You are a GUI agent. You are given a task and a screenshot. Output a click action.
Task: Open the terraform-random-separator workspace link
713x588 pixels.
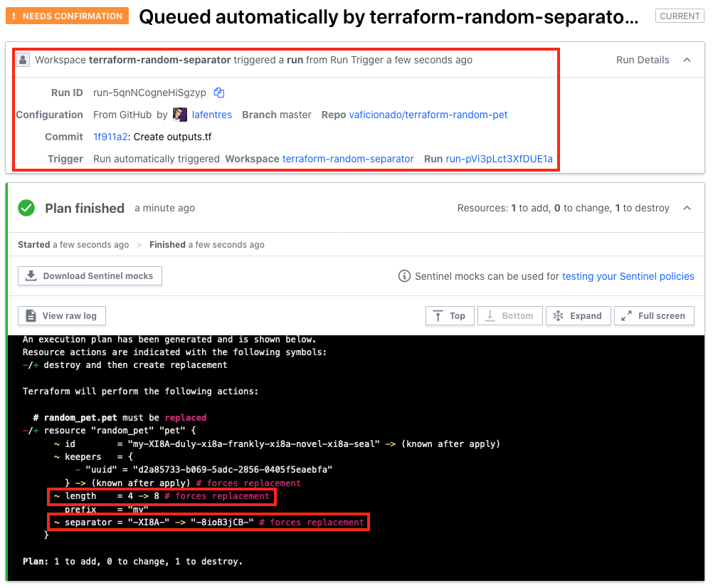(348, 159)
